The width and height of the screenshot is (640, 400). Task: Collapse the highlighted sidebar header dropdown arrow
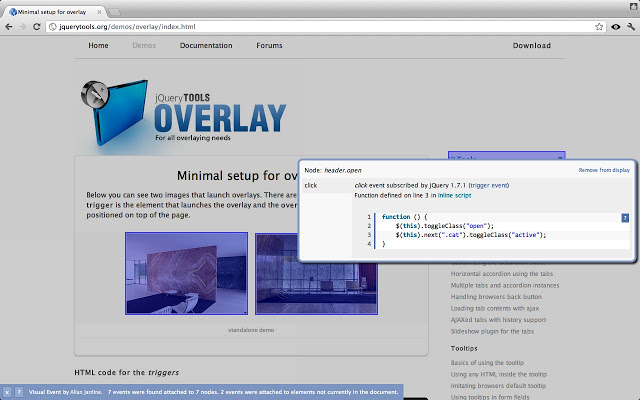tap(560, 157)
